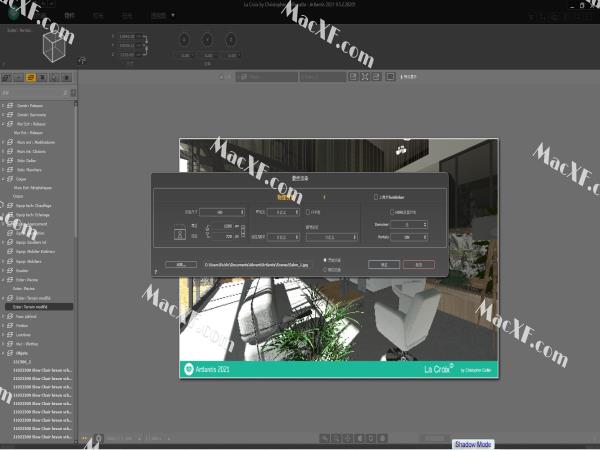The image size is (600, 450).
Task: Open the first top menu item
Action: tap(69, 15)
